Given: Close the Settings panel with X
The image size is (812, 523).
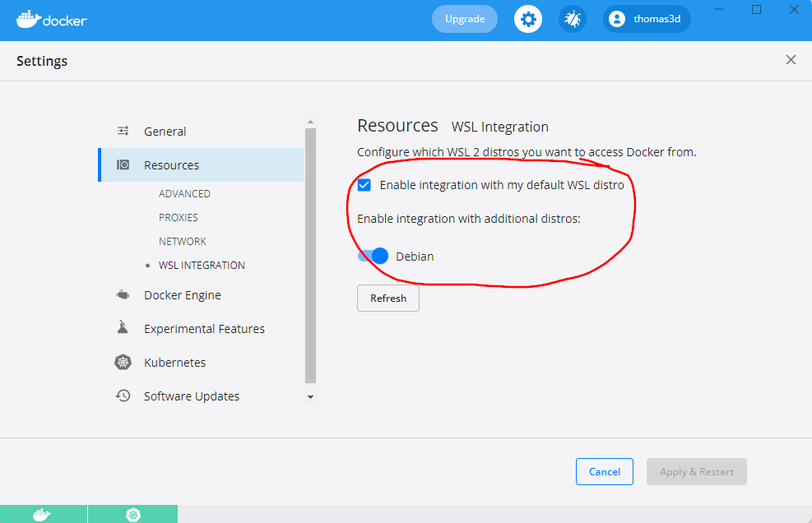Looking at the screenshot, I should tap(791, 60).
